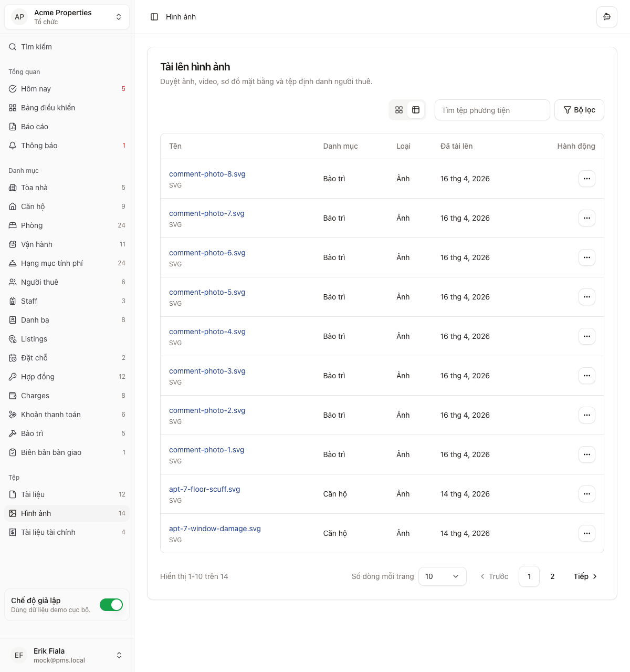
Task: Jump to page 2 of results
Action: coord(552,576)
